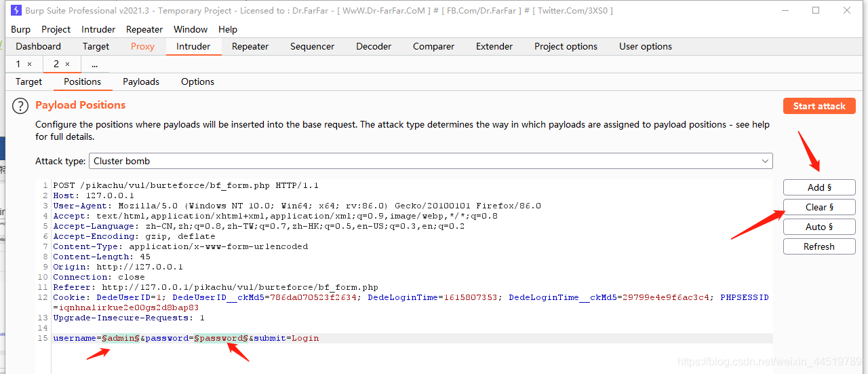868x374 pixels.
Task: Switch to the Payloads sub-tab
Action: [x=141, y=81]
